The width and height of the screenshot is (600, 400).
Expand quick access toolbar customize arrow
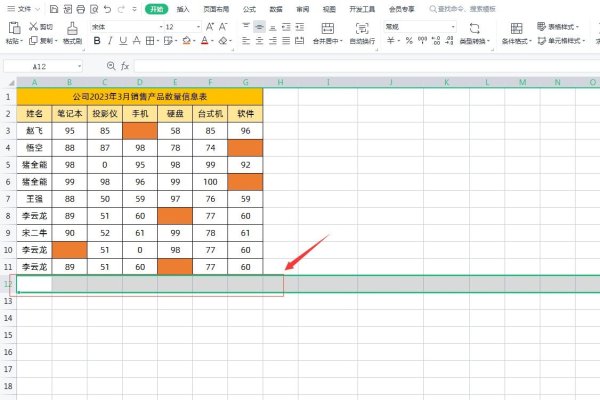point(134,9)
